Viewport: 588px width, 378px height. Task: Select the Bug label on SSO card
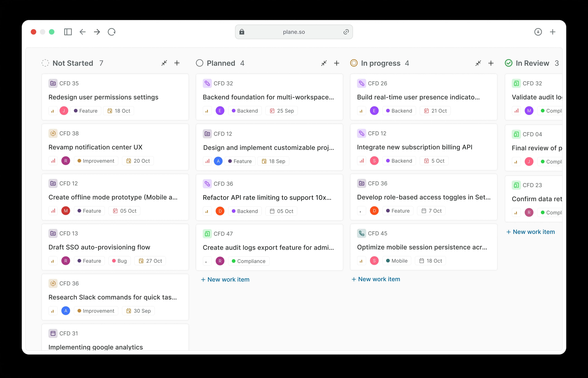[119, 261]
